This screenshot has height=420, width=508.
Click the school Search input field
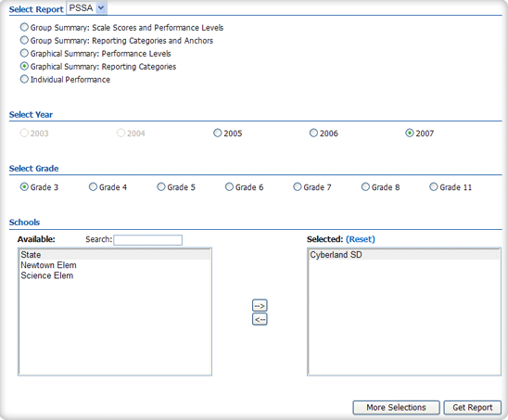pos(147,240)
